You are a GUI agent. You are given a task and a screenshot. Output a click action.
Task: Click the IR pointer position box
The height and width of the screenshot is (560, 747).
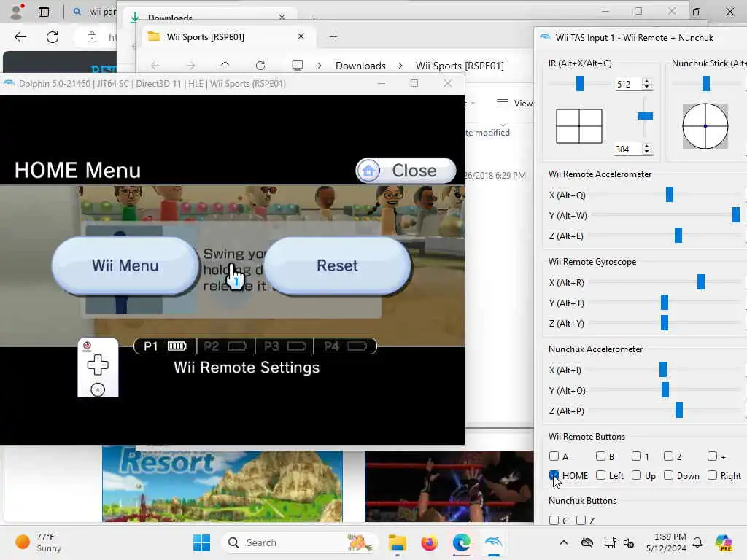[578, 125]
